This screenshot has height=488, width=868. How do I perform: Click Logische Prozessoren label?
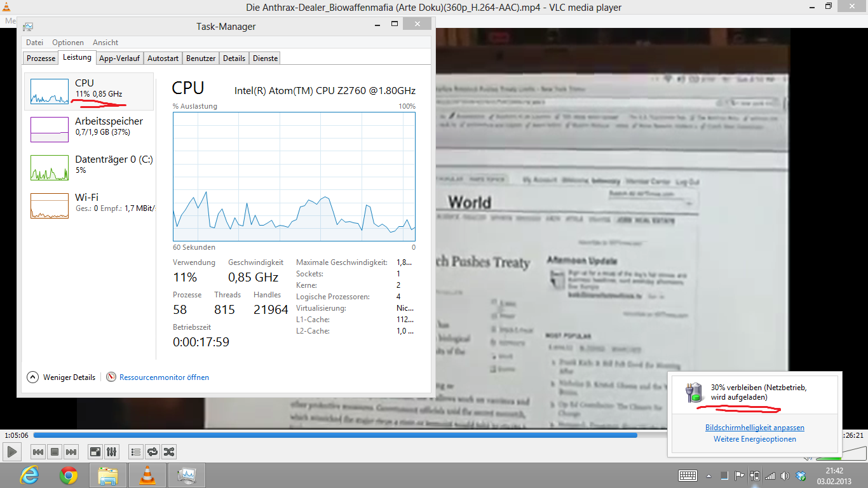point(333,297)
